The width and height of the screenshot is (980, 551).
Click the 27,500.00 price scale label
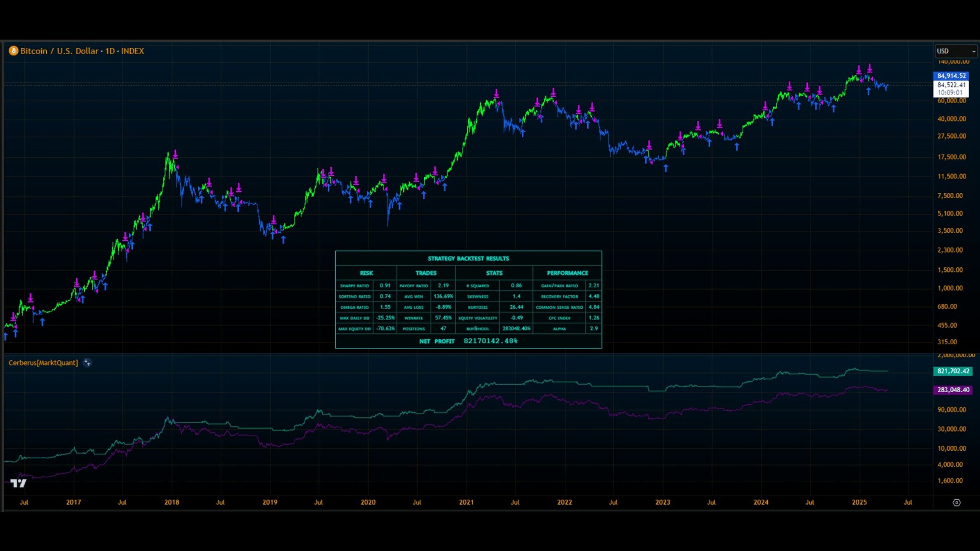tap(952, 136)
